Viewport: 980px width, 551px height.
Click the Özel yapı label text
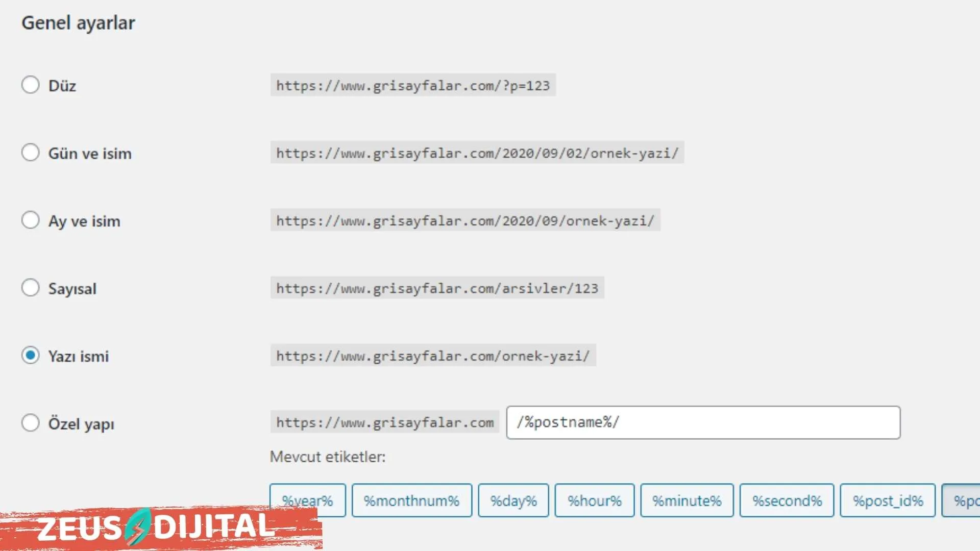coord(81,424)
